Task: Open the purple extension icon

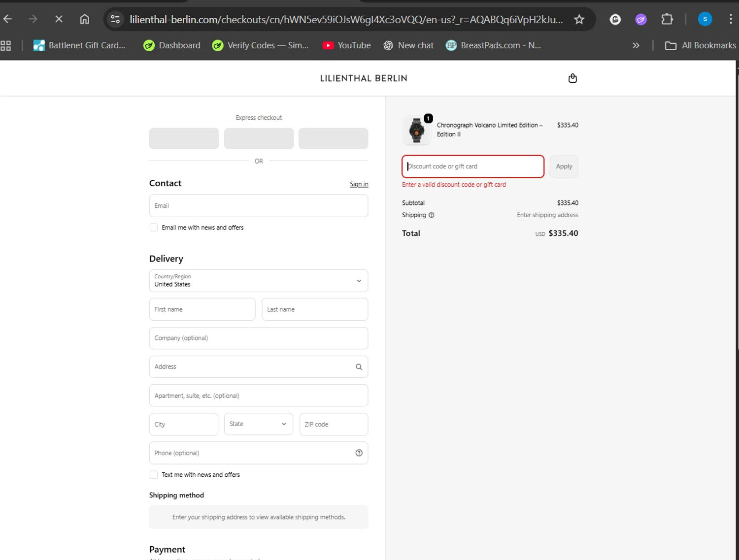Action: [x=641, y=19]
